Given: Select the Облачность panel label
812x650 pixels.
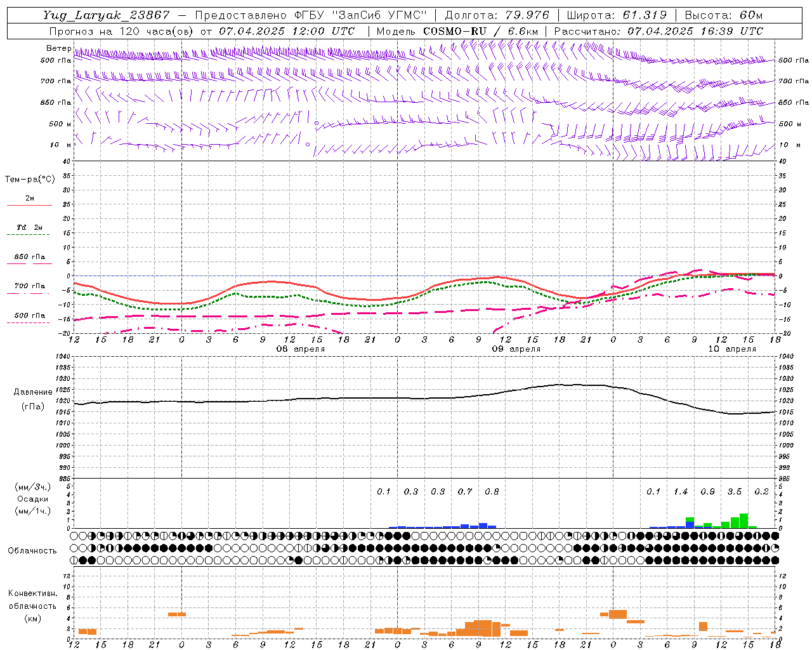Looking at the screenshot, I should click(32, 551).
